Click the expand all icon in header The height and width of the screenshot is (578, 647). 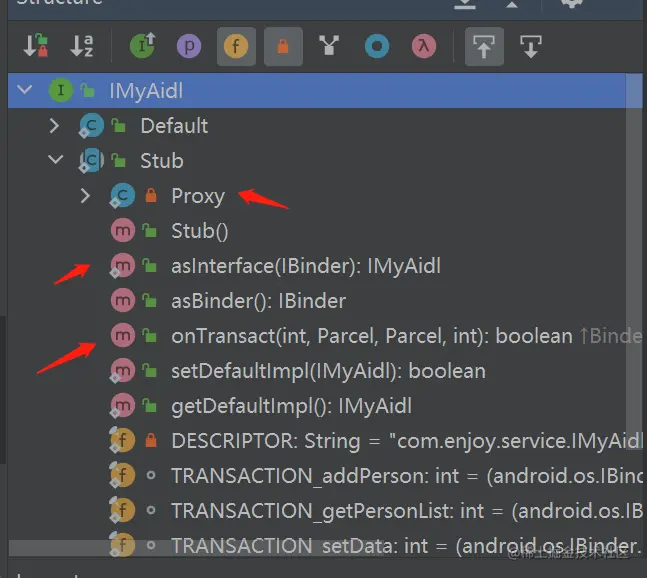pos(465,4)
